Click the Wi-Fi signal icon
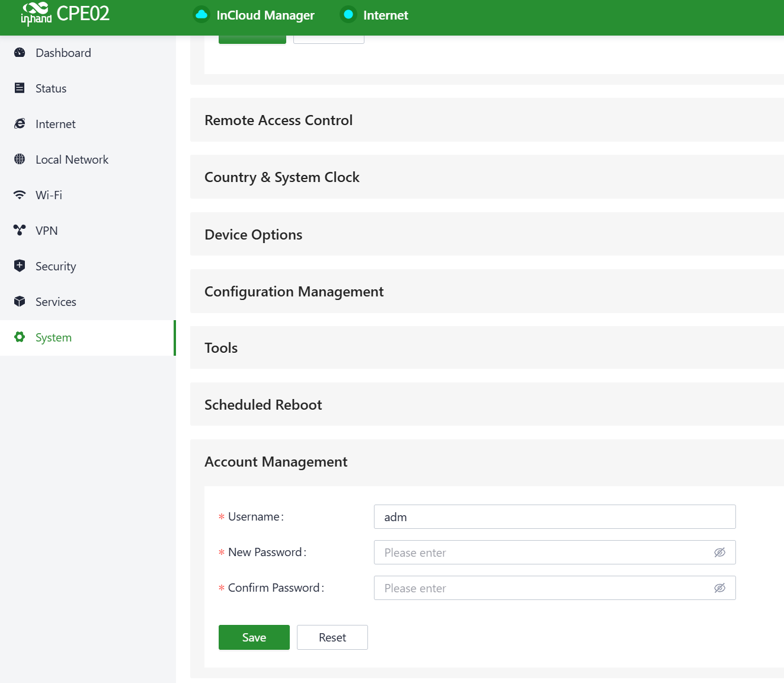The image size is (784, 683). tap(20, 195)
